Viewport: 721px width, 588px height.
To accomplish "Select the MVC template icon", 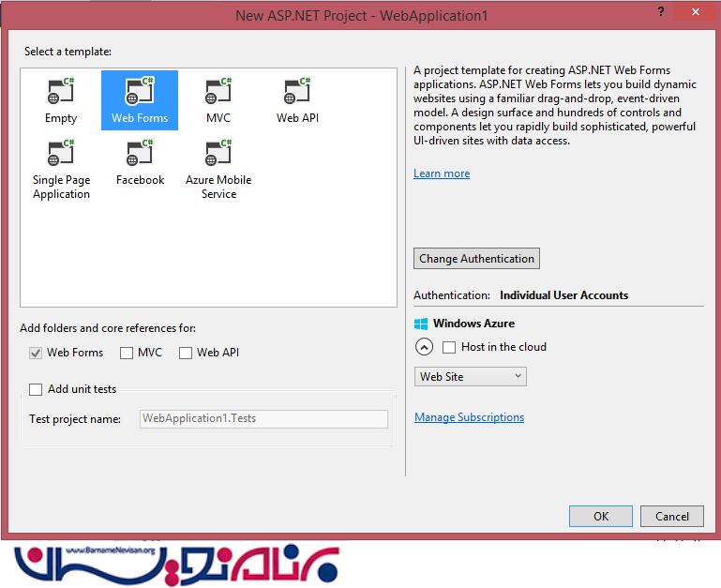I will click(218, 92).
